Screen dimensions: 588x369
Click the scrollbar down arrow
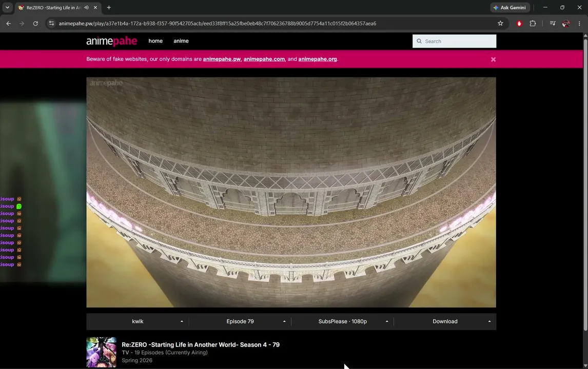pyautogui.click(x=585, y=365)
